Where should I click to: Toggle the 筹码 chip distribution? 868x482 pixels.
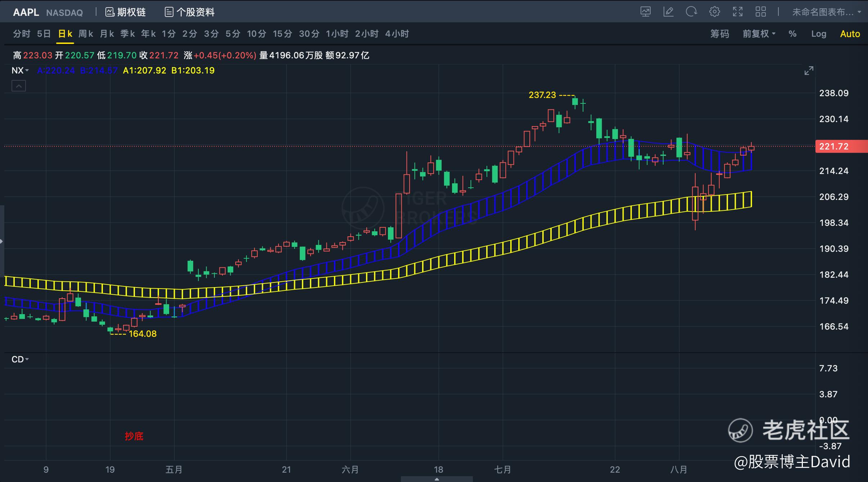pos(720,34)
